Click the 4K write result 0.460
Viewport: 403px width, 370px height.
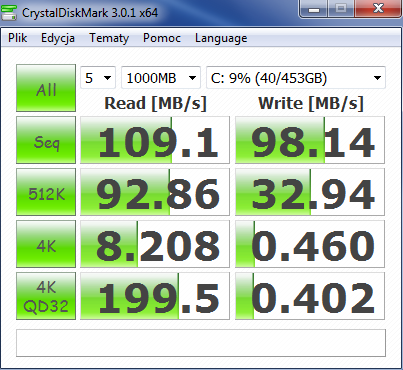click(310, 244)
